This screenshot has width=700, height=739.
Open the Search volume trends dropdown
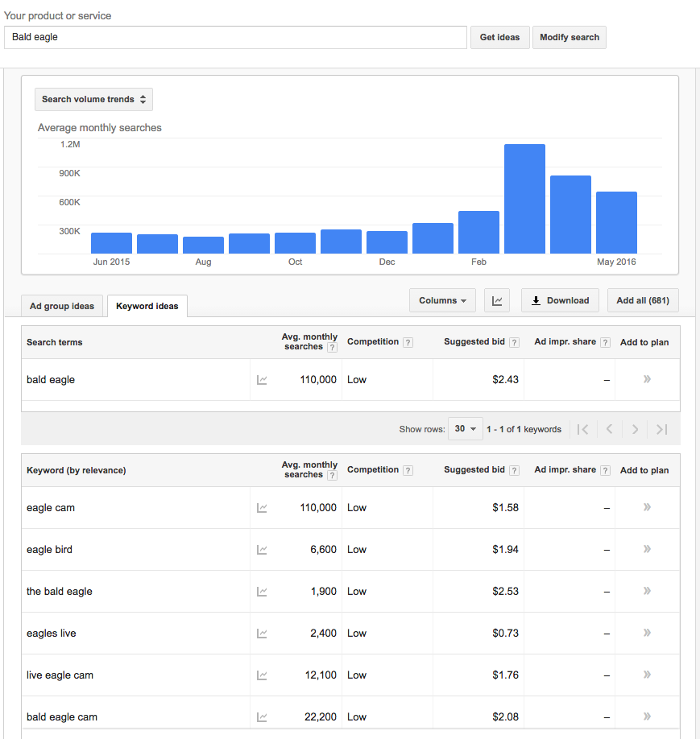(94, 100)
